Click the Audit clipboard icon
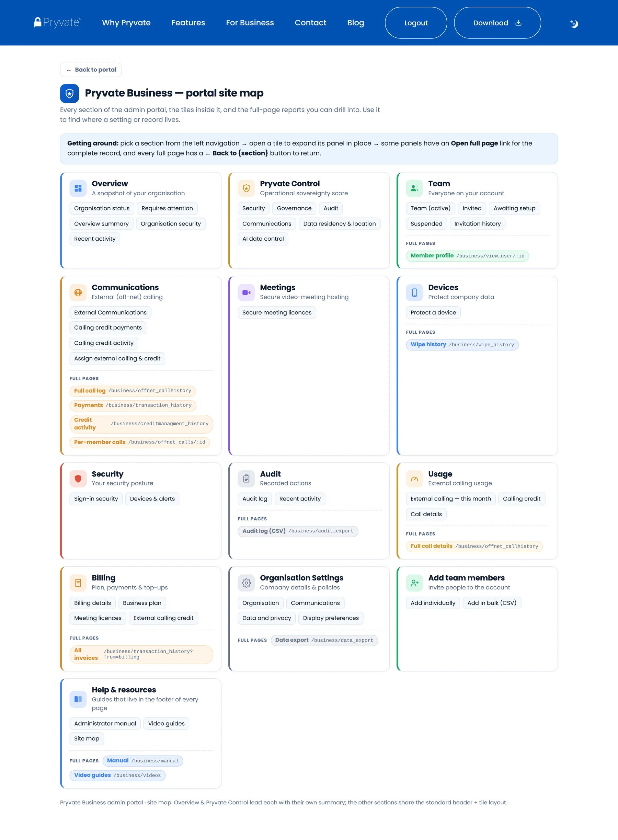Screen dimensions: 618x840 pos(246,479)
